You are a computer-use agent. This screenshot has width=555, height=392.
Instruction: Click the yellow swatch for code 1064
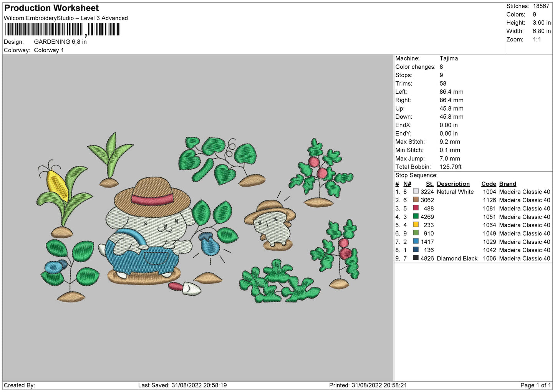416,225
